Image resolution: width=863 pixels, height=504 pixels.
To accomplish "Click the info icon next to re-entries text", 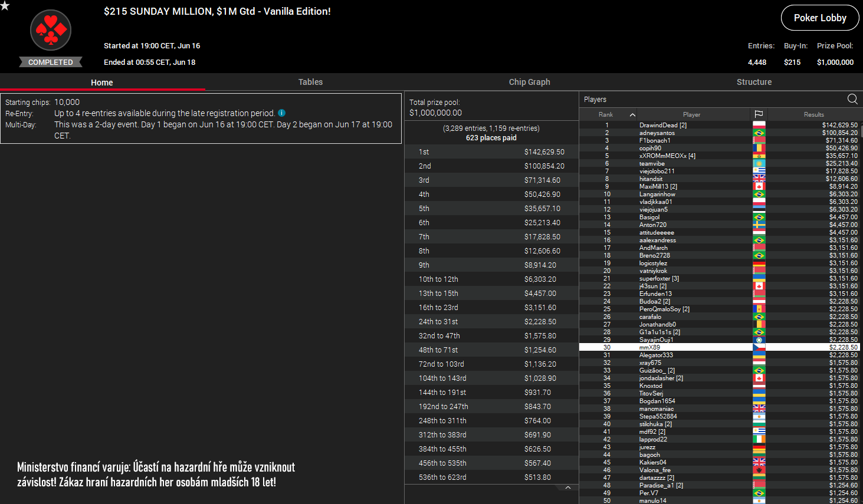I will tap(281, 113).
